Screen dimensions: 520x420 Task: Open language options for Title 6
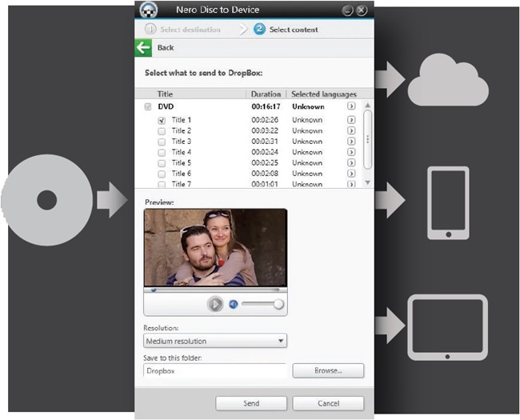point(351,173)
